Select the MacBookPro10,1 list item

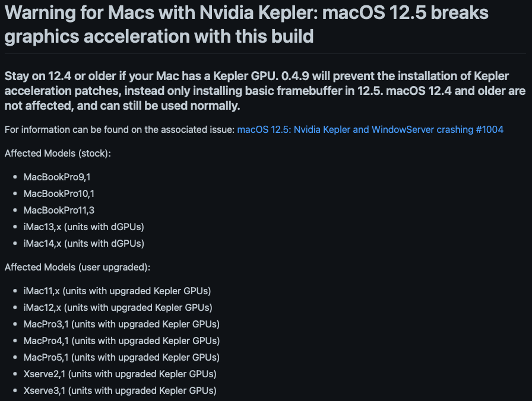pos(59,193)
